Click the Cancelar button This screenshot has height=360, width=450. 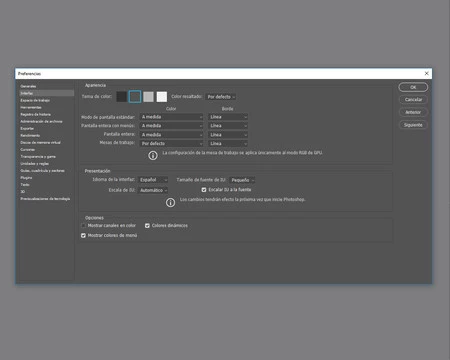point(413,100)
